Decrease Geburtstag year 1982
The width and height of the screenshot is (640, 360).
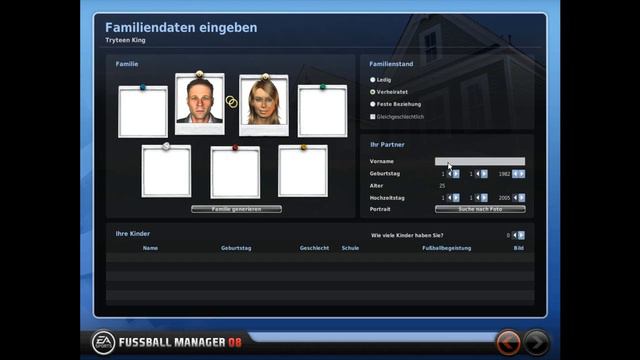[x=516, y=174]
